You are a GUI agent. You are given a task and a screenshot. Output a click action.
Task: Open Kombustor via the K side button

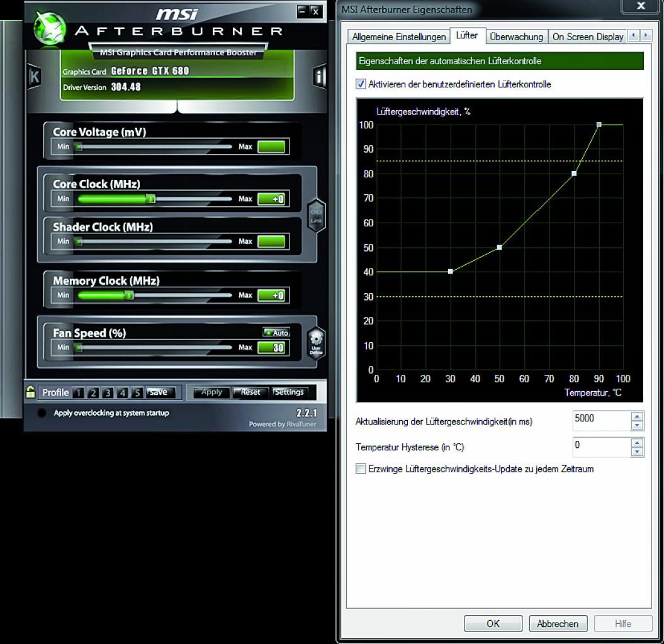point(34,77)
